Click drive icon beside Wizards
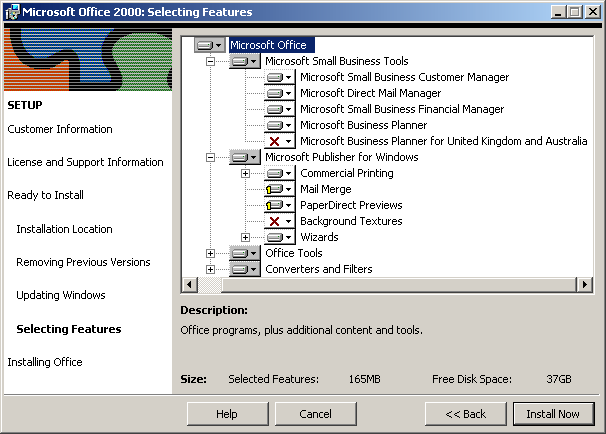 pyautogui.click(x=280, y=237)
